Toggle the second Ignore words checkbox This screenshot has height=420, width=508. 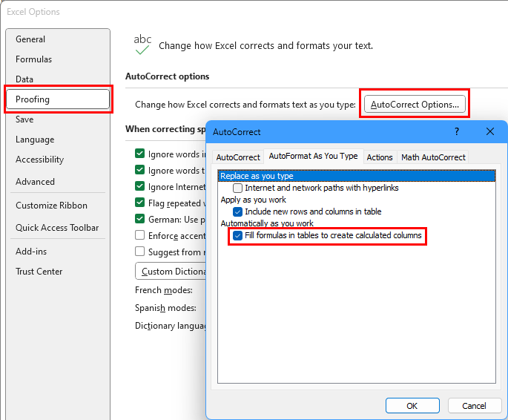click(139, 169)
